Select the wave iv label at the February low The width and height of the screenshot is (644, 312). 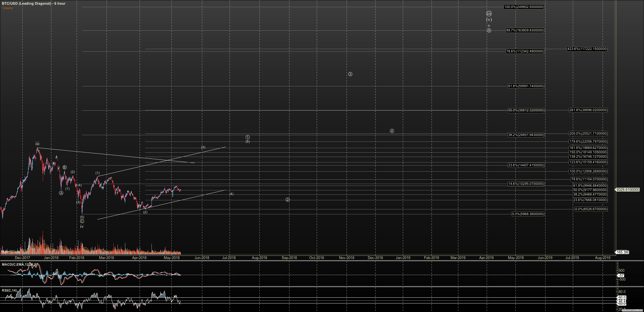[82, 226]
